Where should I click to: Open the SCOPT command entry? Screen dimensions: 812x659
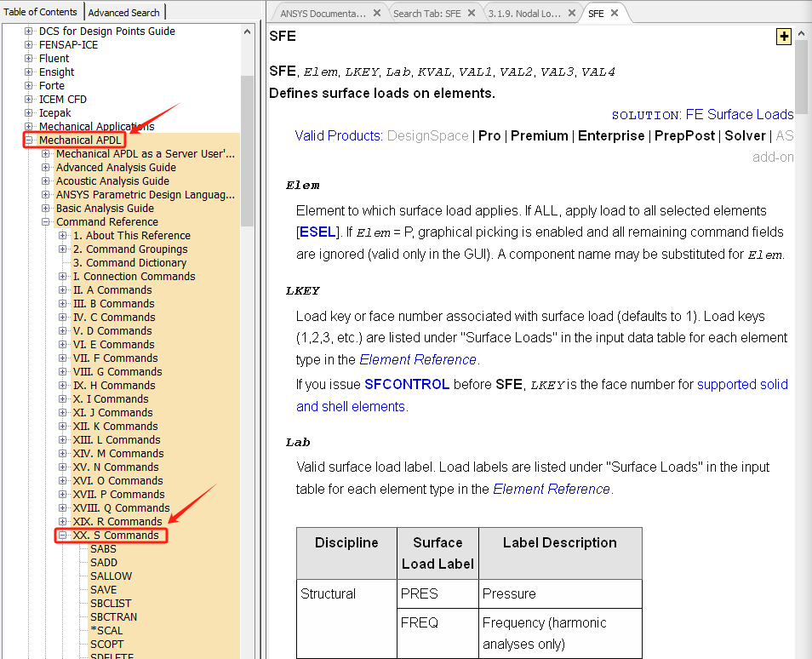[x=106, y=645]
